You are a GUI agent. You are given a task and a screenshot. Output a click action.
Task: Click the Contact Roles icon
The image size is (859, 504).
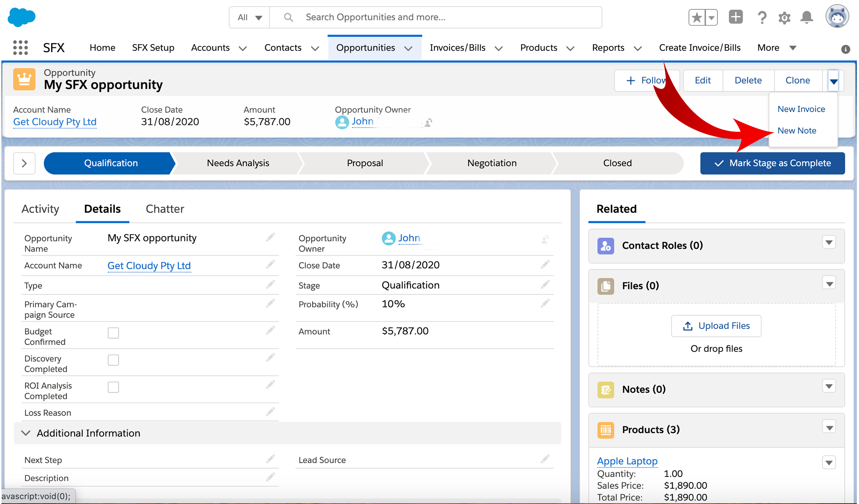click(605, 246)
